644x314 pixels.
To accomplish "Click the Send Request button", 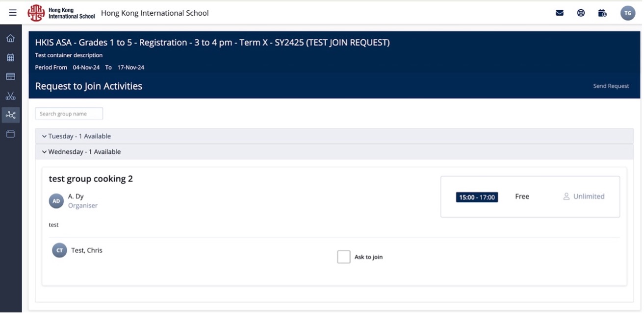I will coord(611,86).
